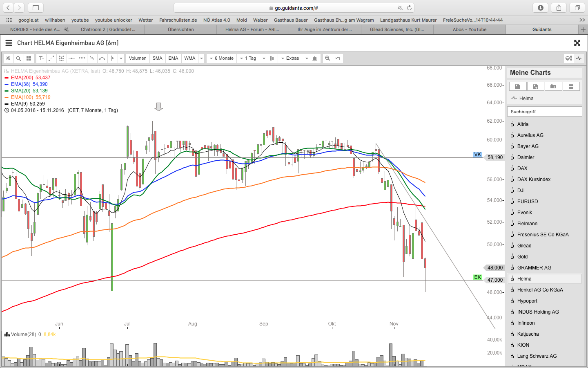Click the green EK price line label
This screenshot has height=368, width=588.
[x=477, y=277]
